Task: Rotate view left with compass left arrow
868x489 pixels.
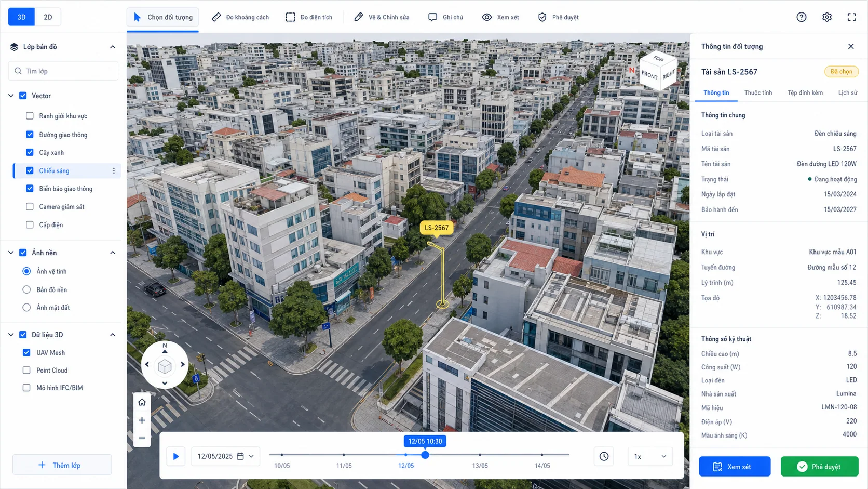Action: (x=147, y=364)
